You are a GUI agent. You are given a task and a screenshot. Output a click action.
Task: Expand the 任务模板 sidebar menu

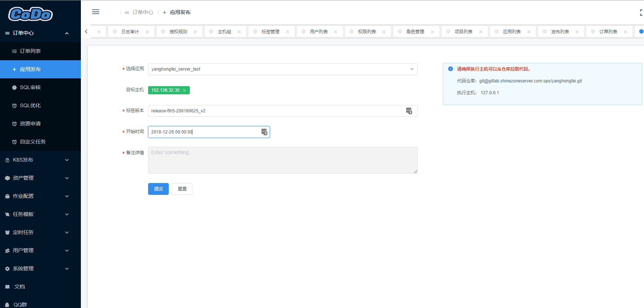point(40,214)
